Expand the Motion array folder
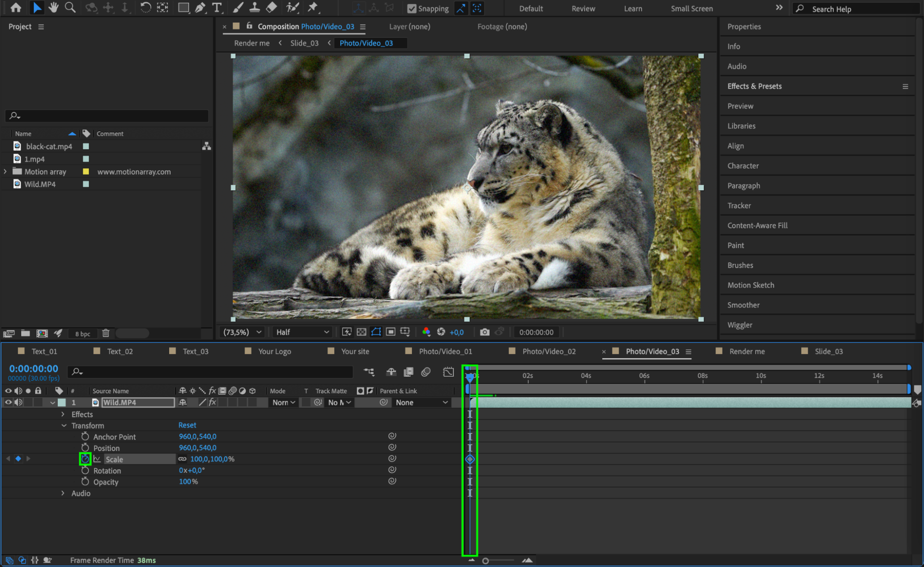Viewport: 924px width, 567px height. (6, 171)
